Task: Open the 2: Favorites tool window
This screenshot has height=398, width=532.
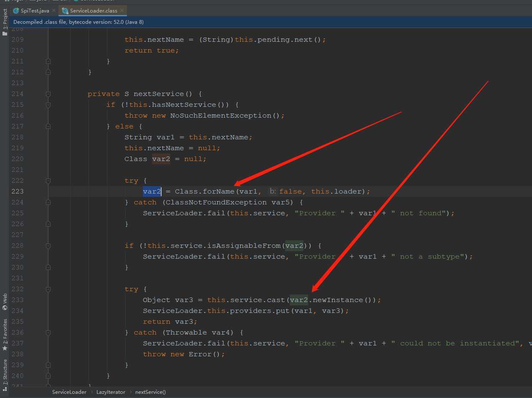Action: (5, 334)
